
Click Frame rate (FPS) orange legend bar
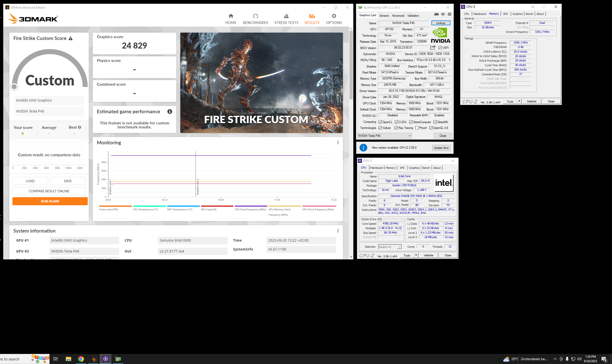click(x=116, y=206)
